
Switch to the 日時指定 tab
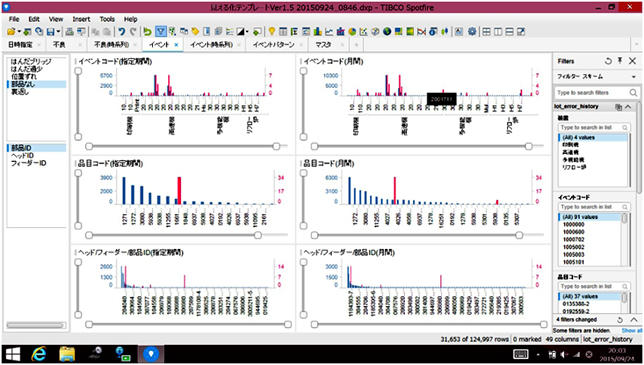point(20,45)
